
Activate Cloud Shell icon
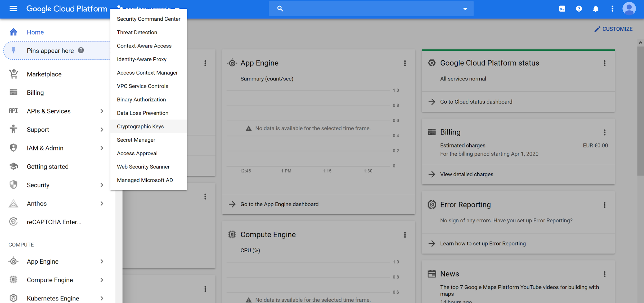click(562, 9)
